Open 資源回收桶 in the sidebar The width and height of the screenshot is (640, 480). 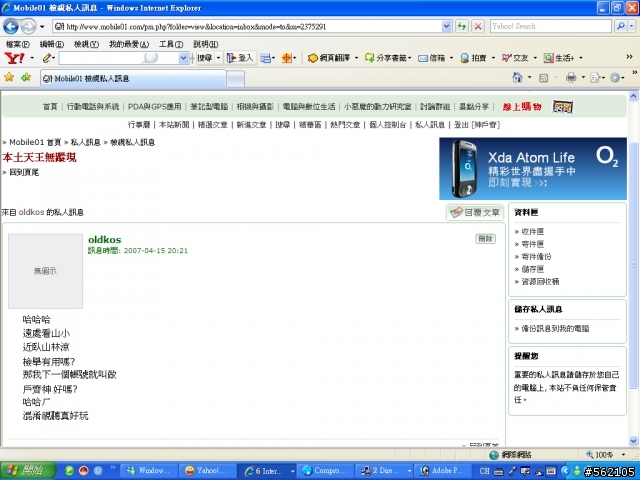tap(540, 282)
